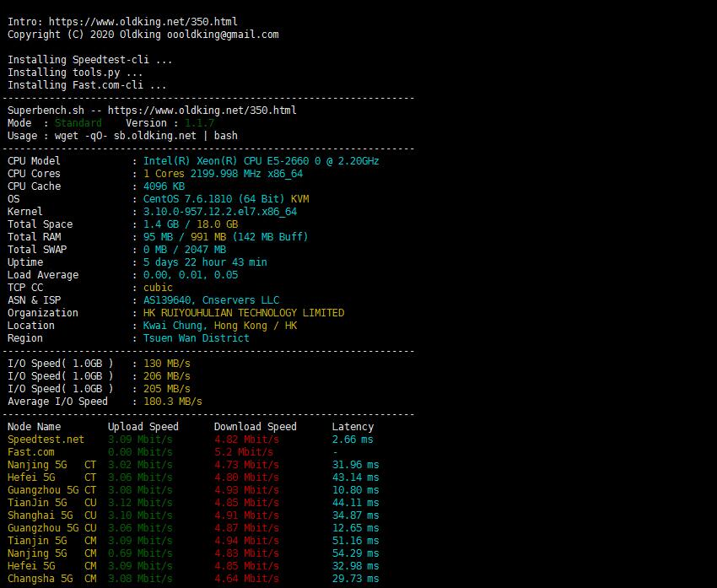The image size is (717, 588).
Task: Select Uptime value '5 days 22 hour 43 min'
Action: click(205, 262)
